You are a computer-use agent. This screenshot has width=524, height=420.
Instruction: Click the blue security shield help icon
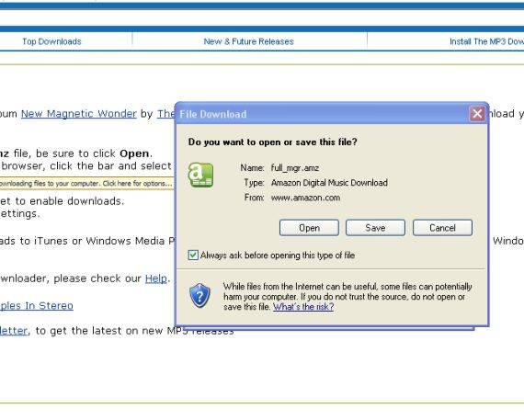click(x=199, y=295)
